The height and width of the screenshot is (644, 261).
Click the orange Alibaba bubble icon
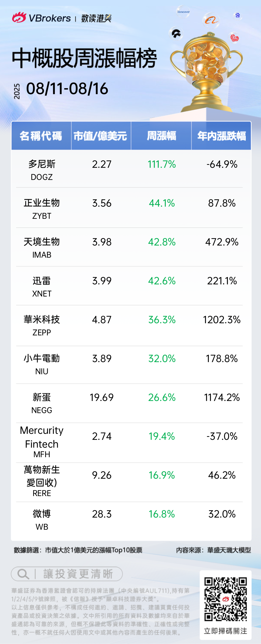pyautogui.click(x=211, y=20)
